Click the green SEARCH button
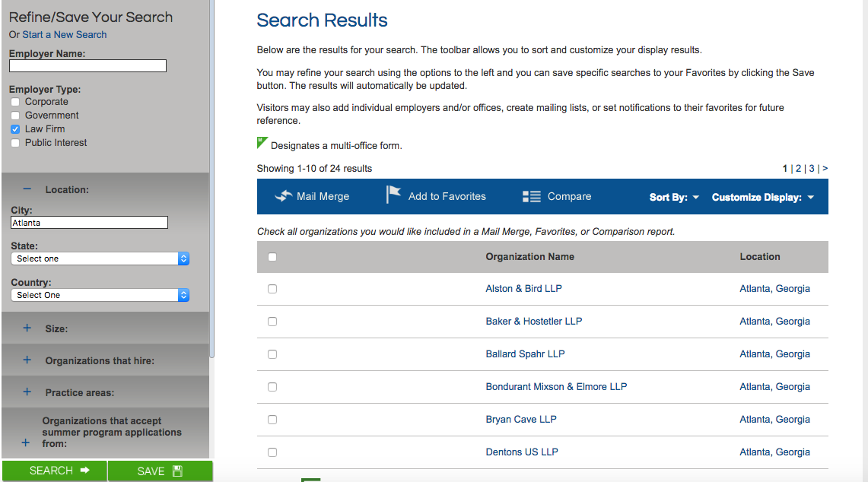Screen dimensions: 868x482 pyautogui.click(x=54, y=471)
